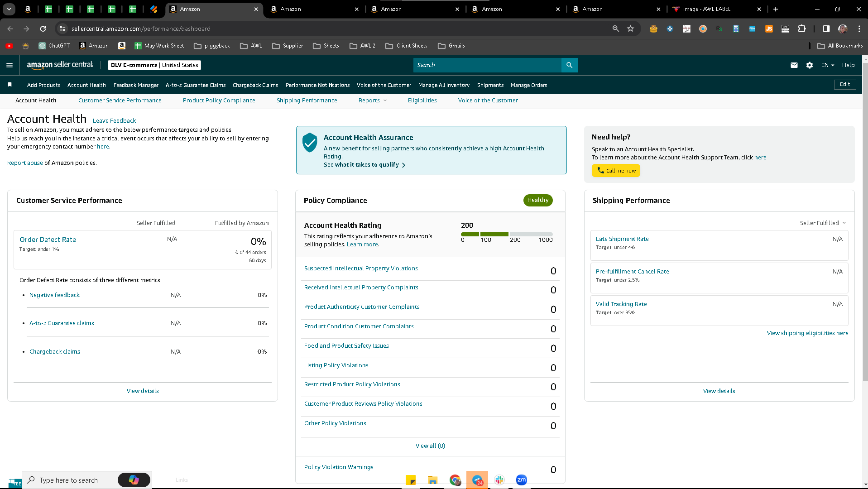868x489 pixels.
Task: Open the DLV E-commerce United States marketplace switcher
Action: (154, 65)
